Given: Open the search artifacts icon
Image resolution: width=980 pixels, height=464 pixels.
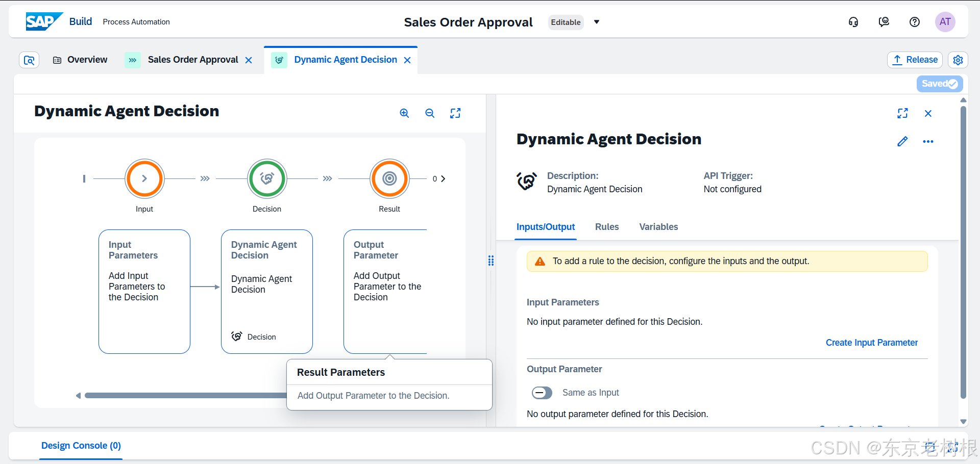Looking at the screenshot, I should click(x=29, y=60).
